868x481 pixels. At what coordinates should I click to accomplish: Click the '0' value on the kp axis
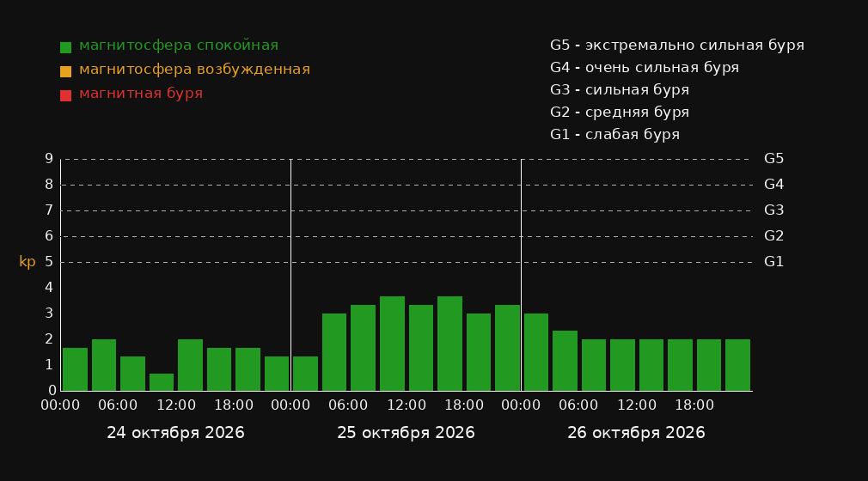pos(52,390)
